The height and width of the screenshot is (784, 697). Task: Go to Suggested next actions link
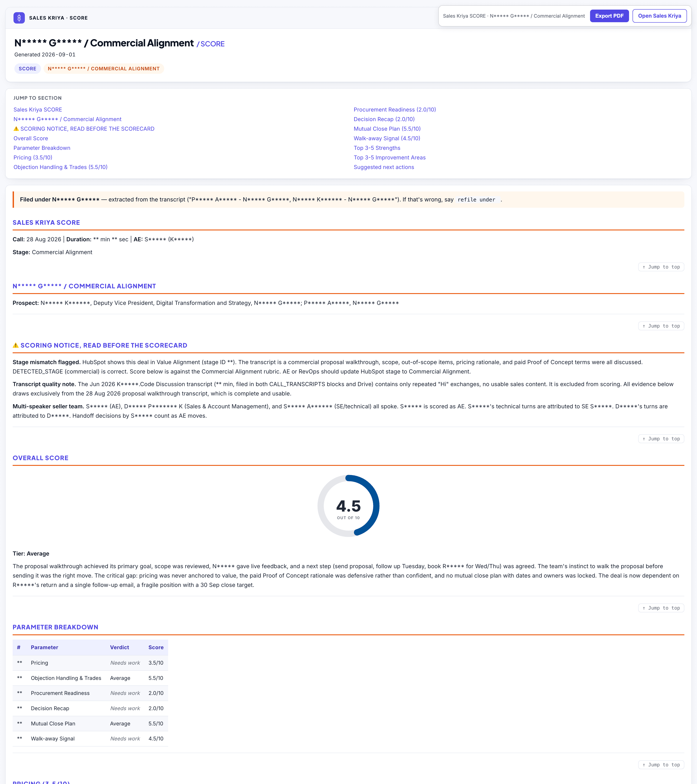[x=384, y=167]
